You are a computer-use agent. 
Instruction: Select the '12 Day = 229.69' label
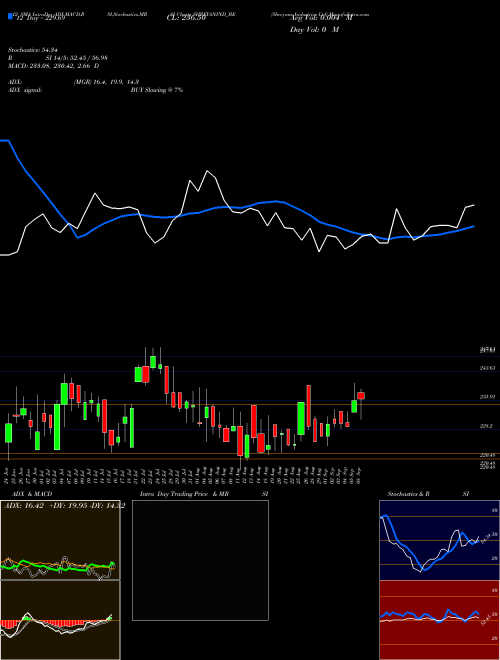(40, 18)
